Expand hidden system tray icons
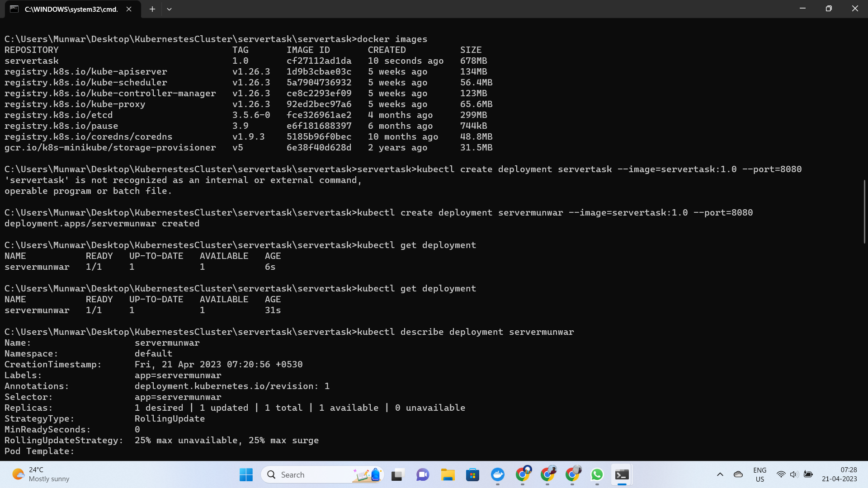Image resolution: width=868 pixels, height=488 pixels. [721, 474]
